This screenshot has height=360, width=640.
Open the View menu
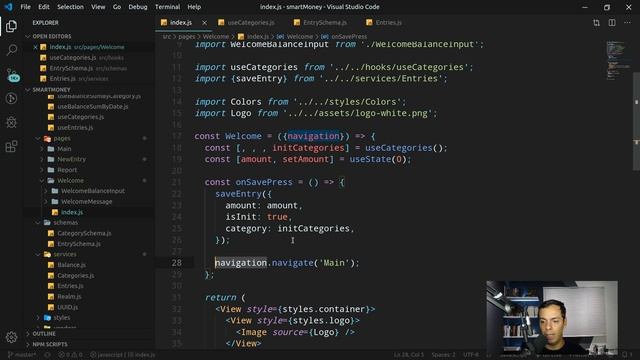[98, 7]
